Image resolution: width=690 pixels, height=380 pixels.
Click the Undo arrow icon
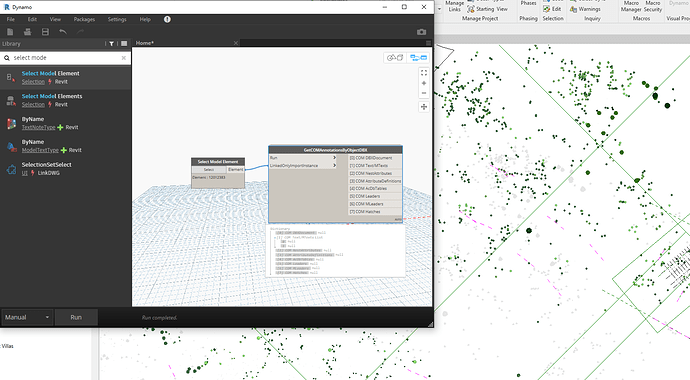[62, 32]
